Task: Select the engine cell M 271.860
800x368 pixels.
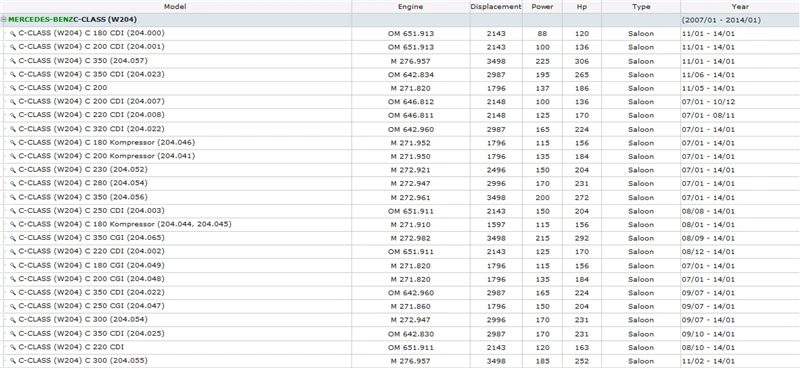Action: point(411,306)
